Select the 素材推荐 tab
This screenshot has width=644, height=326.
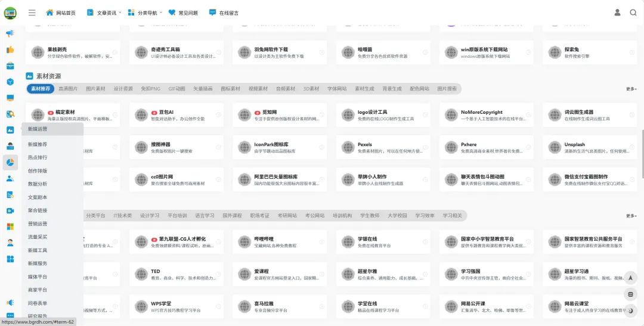pyautogui.click(x=41, y=89)
